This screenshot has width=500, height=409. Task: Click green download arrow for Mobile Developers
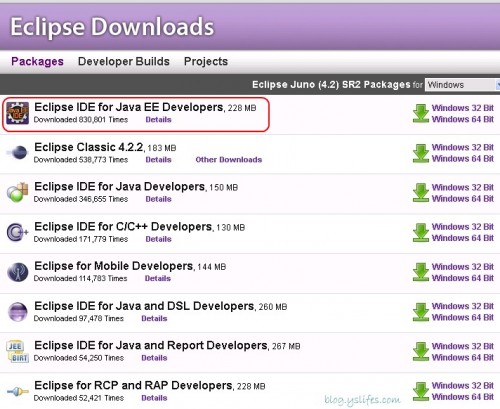[x=421, y=272]
